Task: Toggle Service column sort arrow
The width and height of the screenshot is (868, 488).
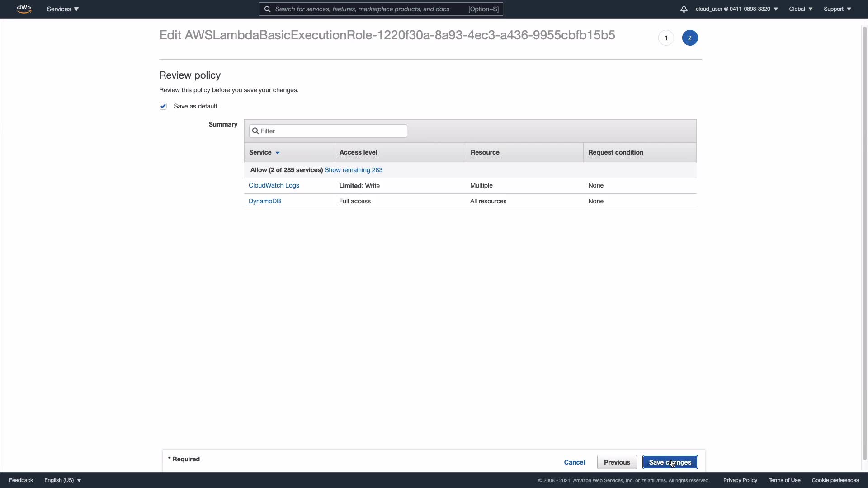Action: pyautogui.click(x=278, y=153)
